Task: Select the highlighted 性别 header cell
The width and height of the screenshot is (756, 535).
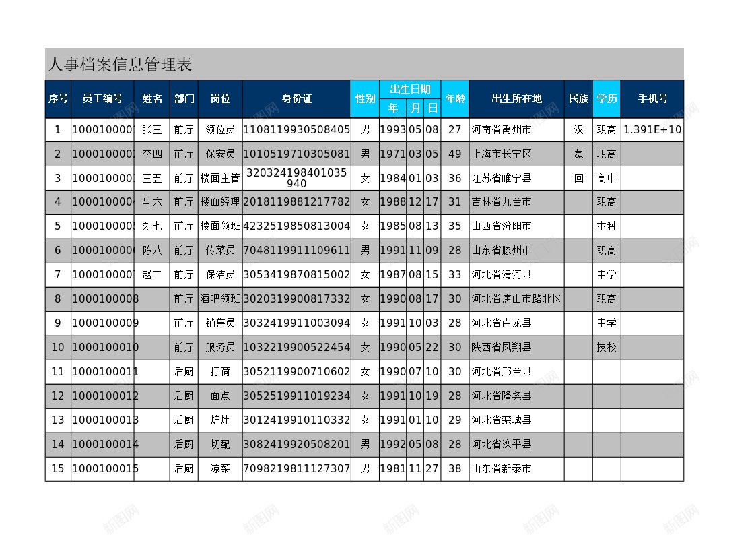Action: [364, 98]
